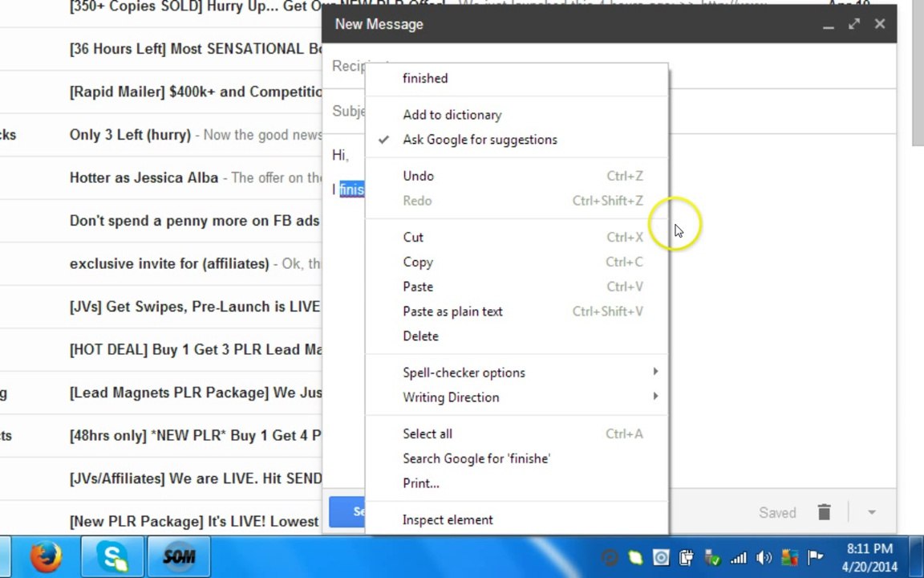The height and width of the screenshot is (578, 924).
Task: Click the 'Hi,' line in message body
Action: point(341,155)
